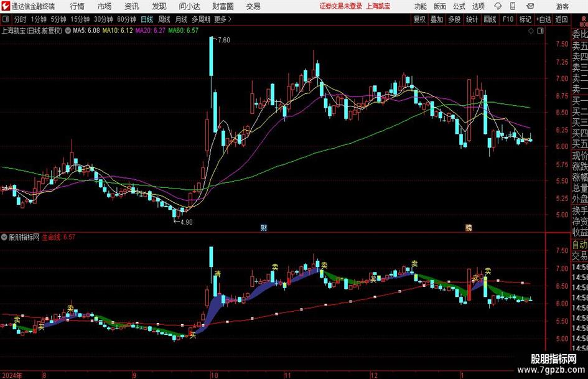
Task: Click the 游客 user account label
Action: [562, 6]
